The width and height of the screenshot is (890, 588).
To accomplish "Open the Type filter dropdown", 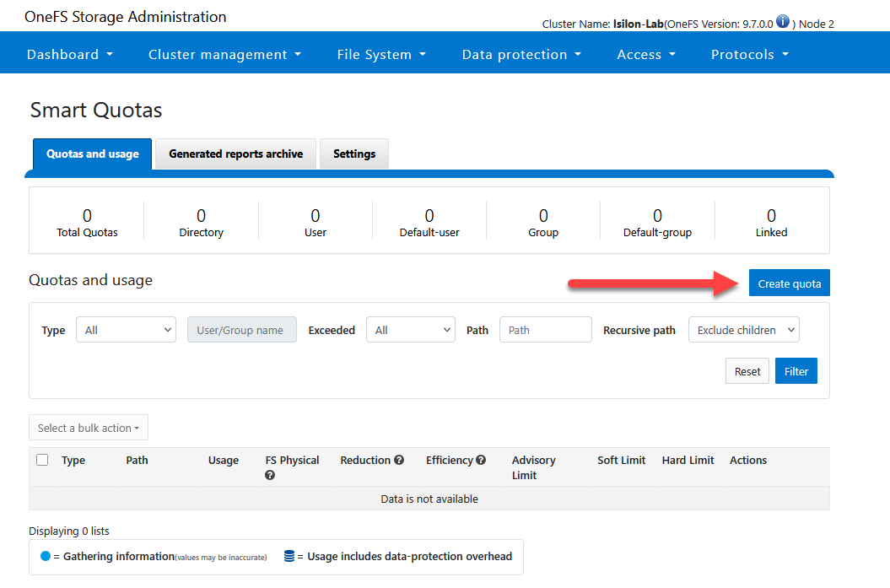I will [x=125, y=329].
